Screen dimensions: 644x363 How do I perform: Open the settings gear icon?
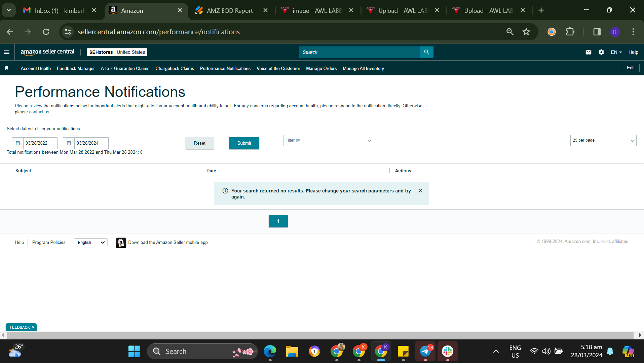601,52
